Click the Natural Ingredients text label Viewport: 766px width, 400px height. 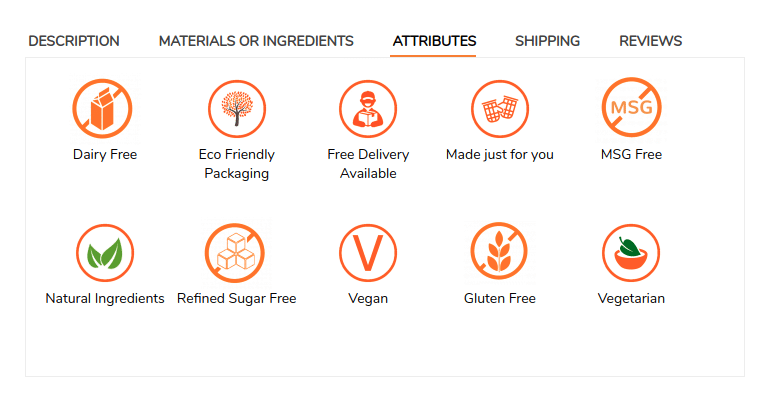point(104,299)
